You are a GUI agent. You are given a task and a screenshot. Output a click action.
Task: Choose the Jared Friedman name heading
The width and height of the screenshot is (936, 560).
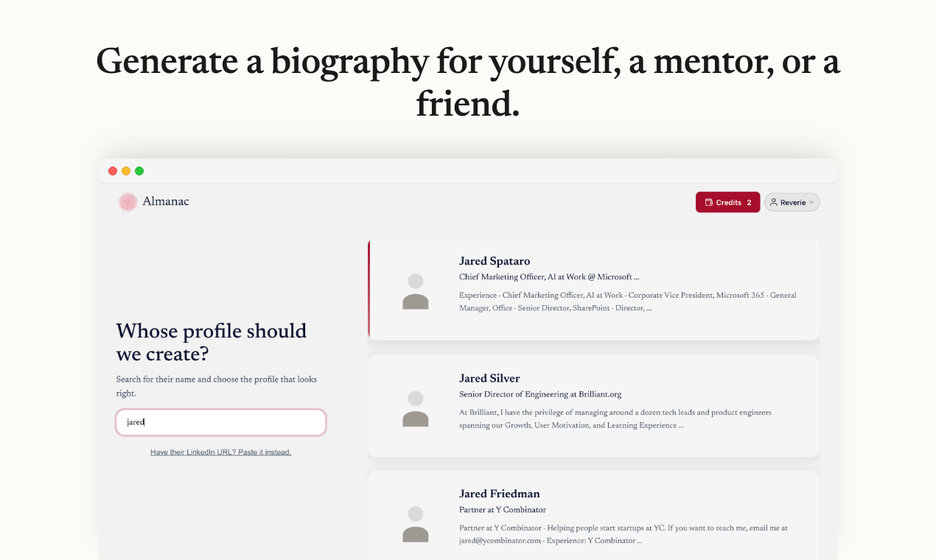pyautogui.click(x=499, y=494)
